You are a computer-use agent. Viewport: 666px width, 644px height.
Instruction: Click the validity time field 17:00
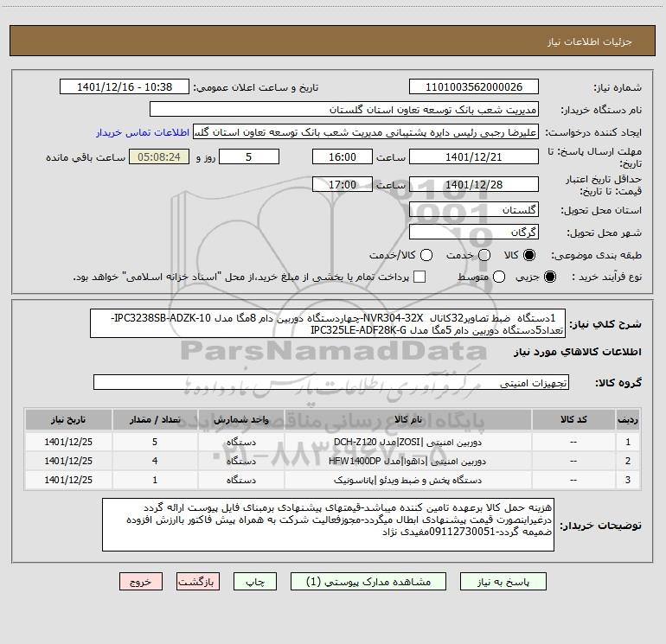[x=343, y=184]
